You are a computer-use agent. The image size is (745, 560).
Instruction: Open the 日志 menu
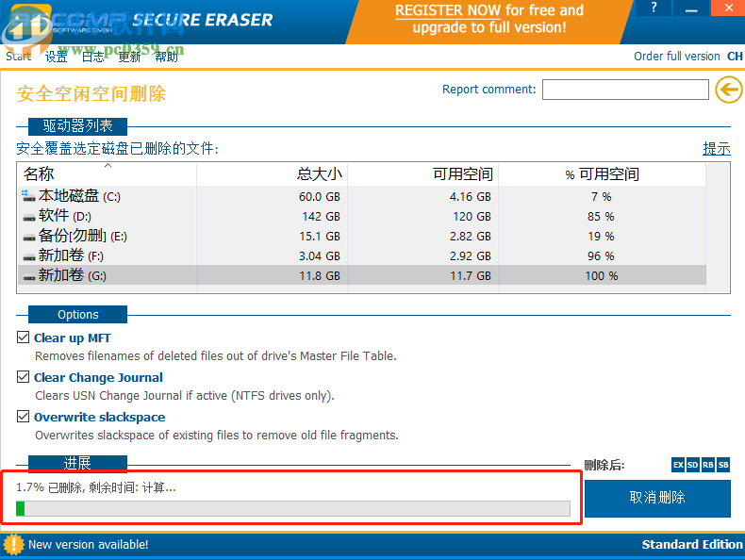pos(92,57)
